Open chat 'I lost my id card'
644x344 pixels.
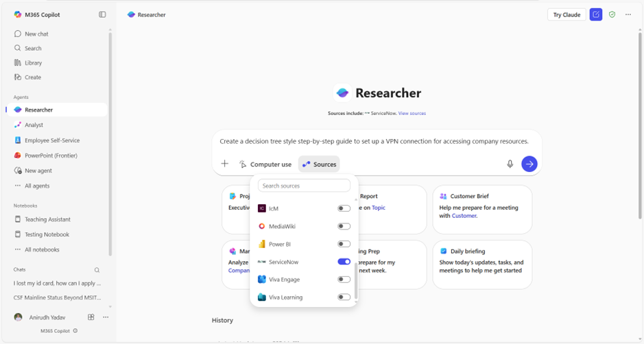point(58,283)
